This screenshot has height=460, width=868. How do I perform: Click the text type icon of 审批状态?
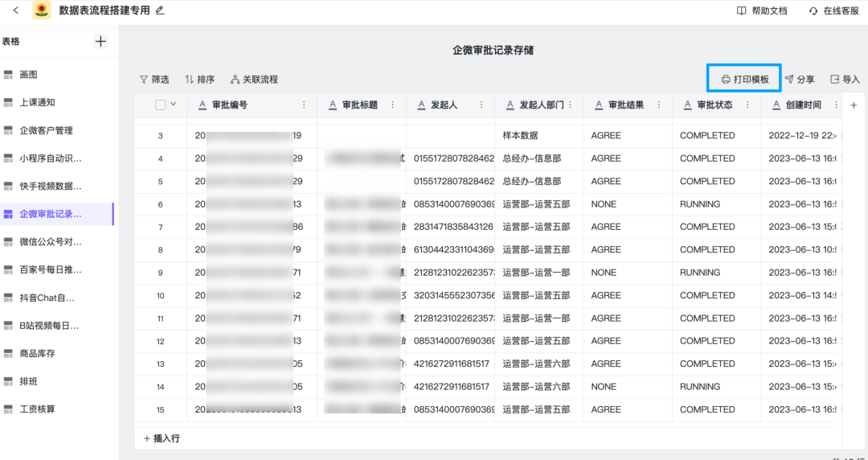tap(687, 105)
